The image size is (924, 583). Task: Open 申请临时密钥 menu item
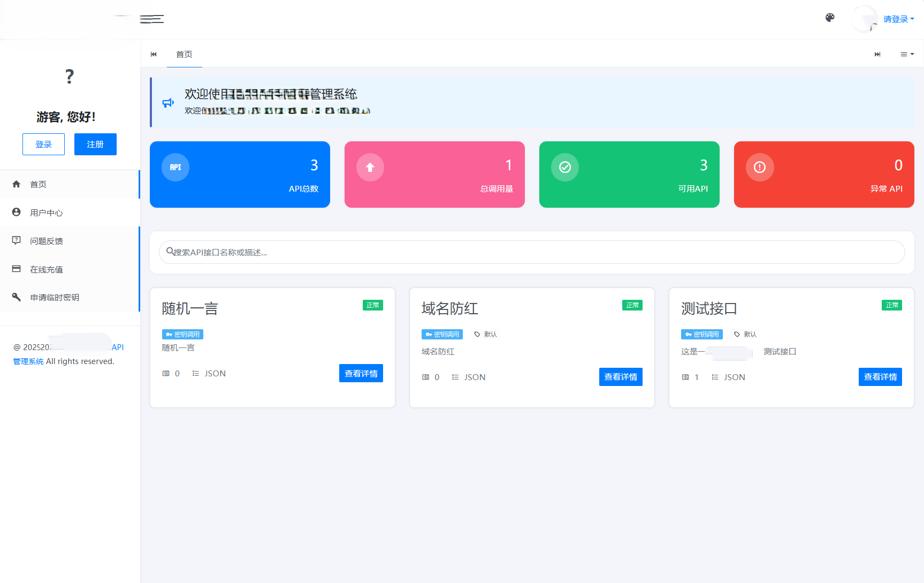coord(70,297)
